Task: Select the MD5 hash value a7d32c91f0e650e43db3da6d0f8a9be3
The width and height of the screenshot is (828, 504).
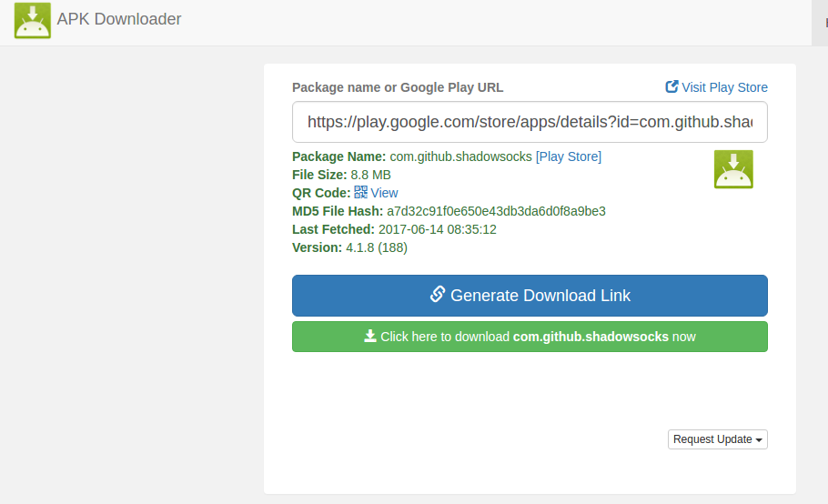Action: click(496, 211)
